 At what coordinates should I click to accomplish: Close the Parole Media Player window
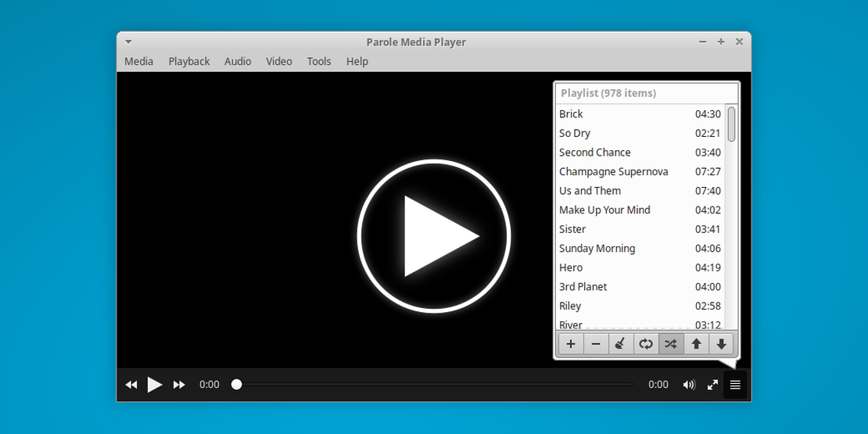739,41
